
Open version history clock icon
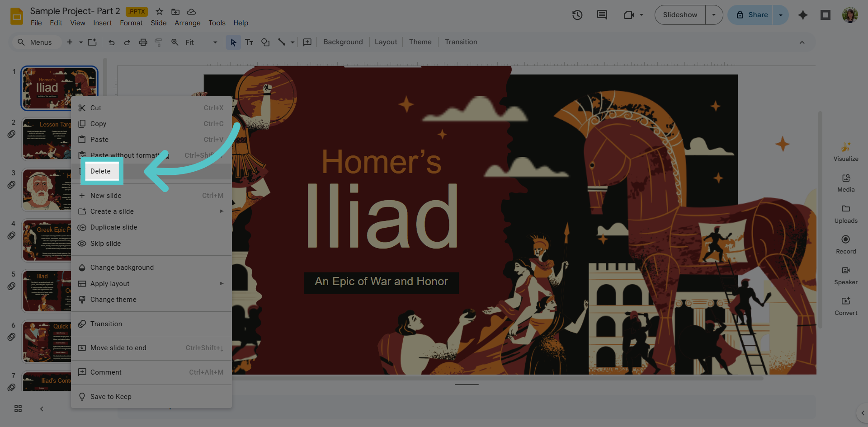pos(577,15)
